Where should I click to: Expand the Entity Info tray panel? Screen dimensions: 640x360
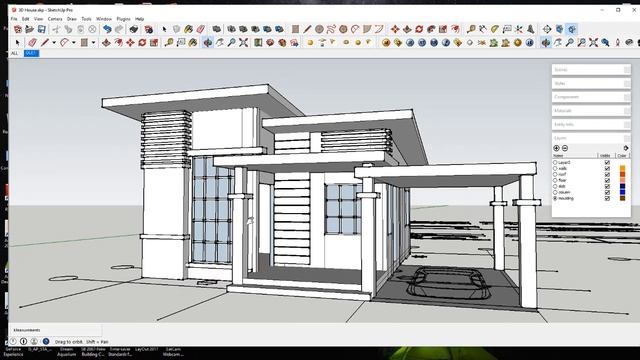591,124
